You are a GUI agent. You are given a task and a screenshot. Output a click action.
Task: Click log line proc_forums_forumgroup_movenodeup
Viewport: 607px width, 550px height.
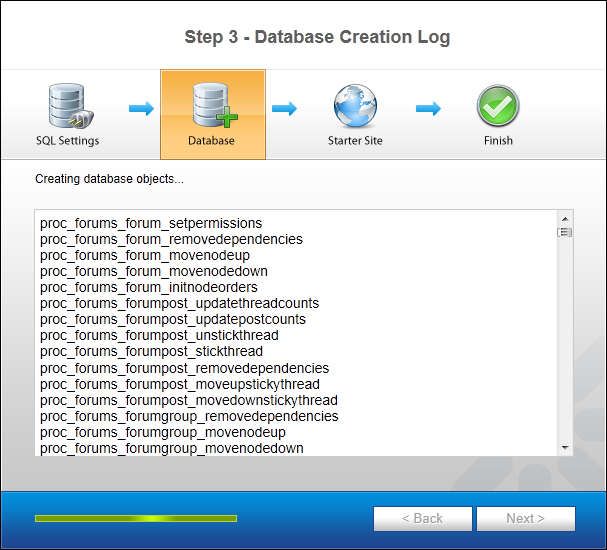point(163,432)
